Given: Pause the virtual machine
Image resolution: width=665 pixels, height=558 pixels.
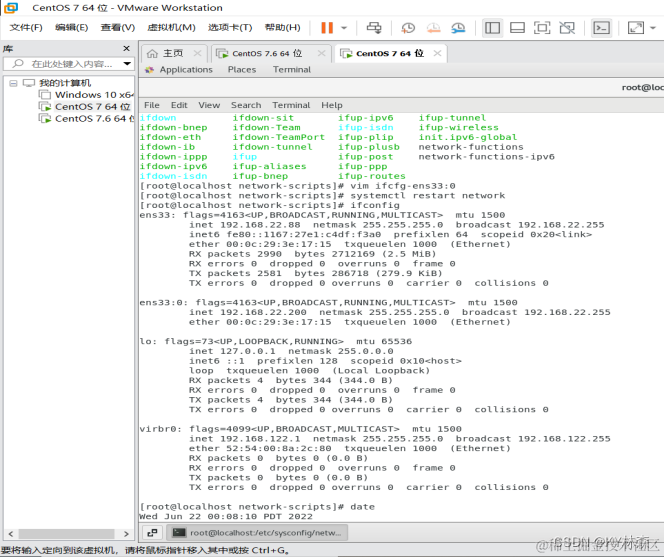Looking at the screenshot, I should (327, 28).
